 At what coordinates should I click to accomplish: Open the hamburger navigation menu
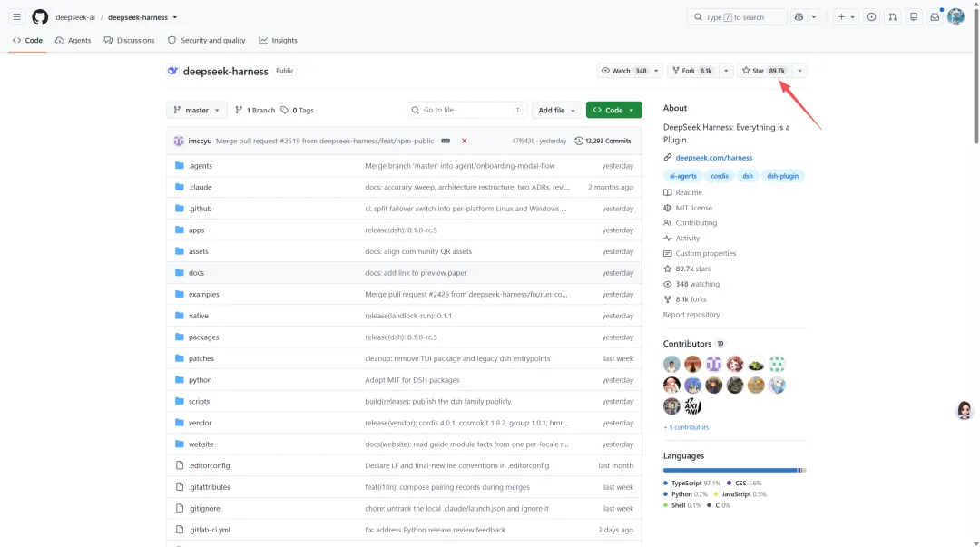pos(17,17)
